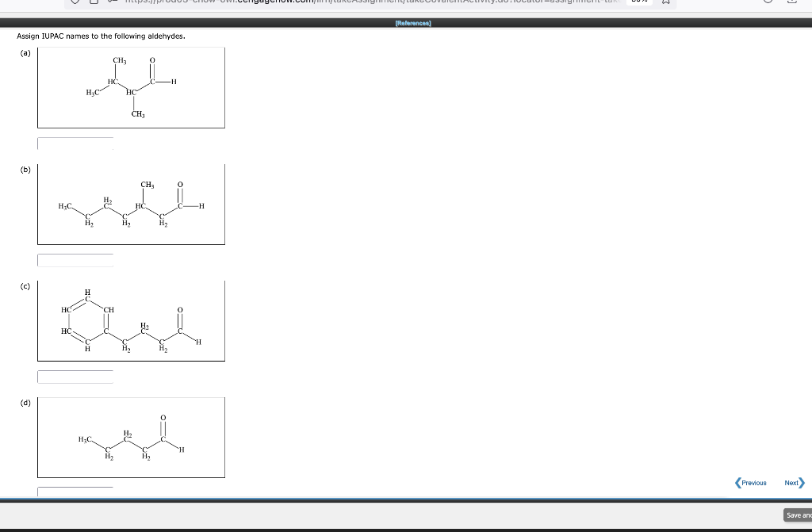The image size is (812, 532).
Task: Go back using the Previous link
Action: pos(753,483)
